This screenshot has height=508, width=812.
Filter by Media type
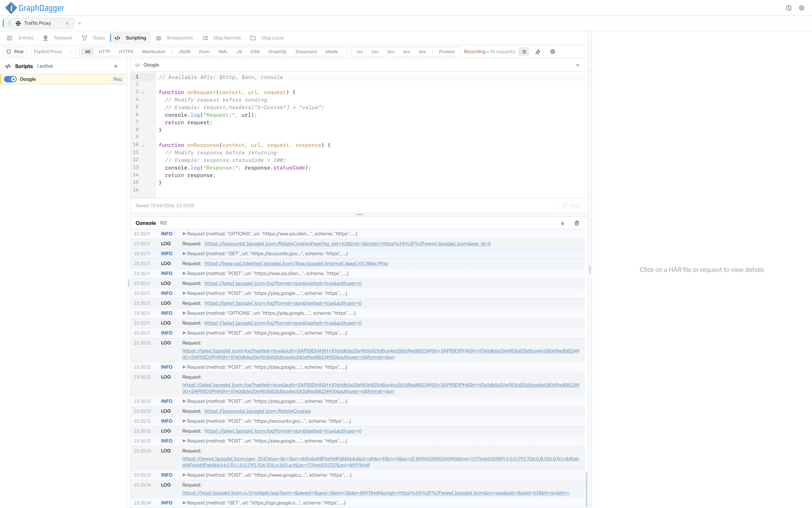tap(332, 52)
